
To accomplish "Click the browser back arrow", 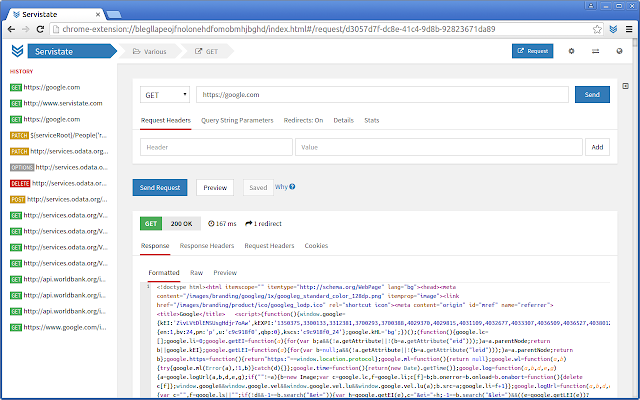I will pyautogui.click(x=11, y=29).
